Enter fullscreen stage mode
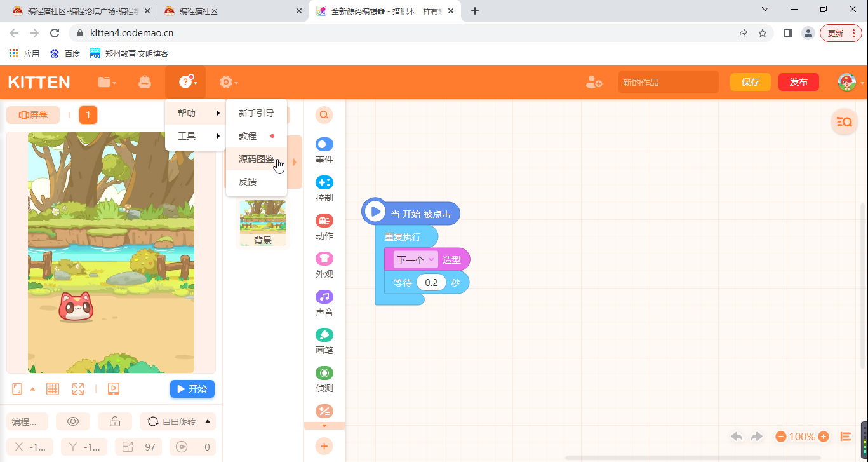Viewport: 868px width, 462px height. click(78, 389)
